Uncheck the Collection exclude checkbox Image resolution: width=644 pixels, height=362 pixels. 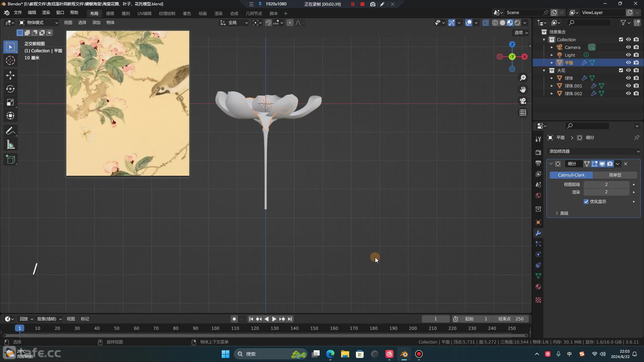pyautogui.click(x=621, y=39)
